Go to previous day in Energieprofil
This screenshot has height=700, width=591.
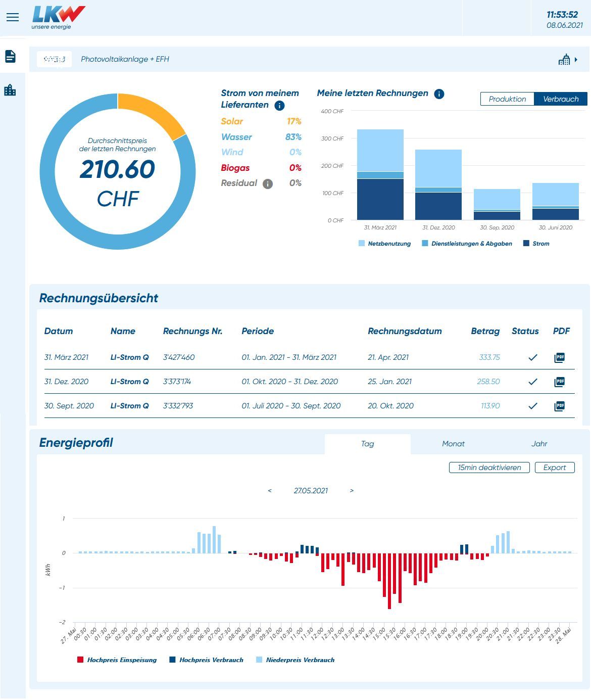coord(270,491)
